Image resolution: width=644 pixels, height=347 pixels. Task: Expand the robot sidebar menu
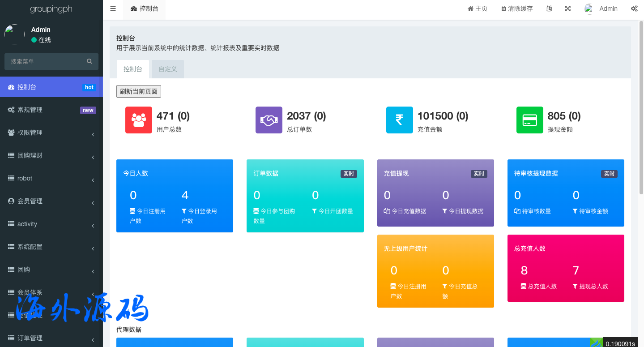(x=51, y=178)
